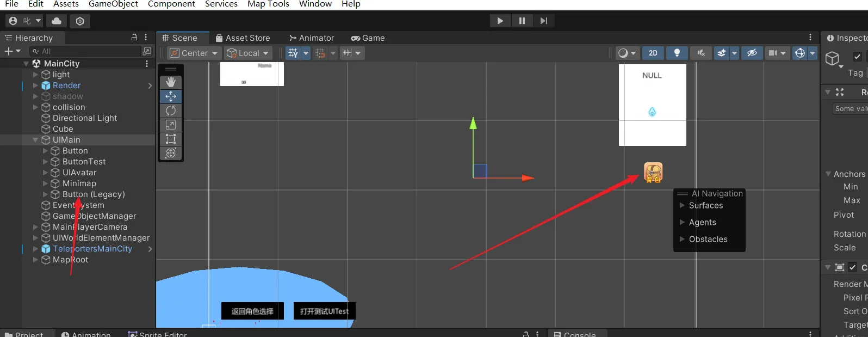Screen dimensions: 868x337
Task: Select the Rect tool in scene toolbar
Action: coord(171,139)
